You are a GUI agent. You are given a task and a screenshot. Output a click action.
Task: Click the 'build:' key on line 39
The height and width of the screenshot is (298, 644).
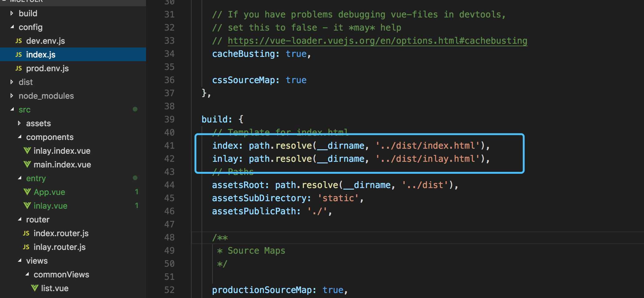[217, 120]
